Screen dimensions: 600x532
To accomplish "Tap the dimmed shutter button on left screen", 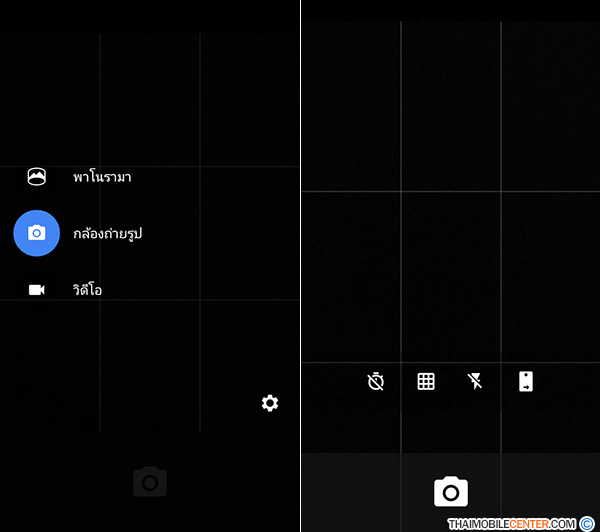I will [x=150, y=481].
